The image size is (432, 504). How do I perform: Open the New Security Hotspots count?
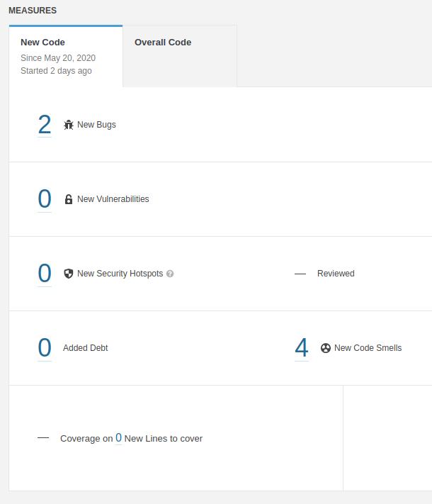tap(45, 274)
